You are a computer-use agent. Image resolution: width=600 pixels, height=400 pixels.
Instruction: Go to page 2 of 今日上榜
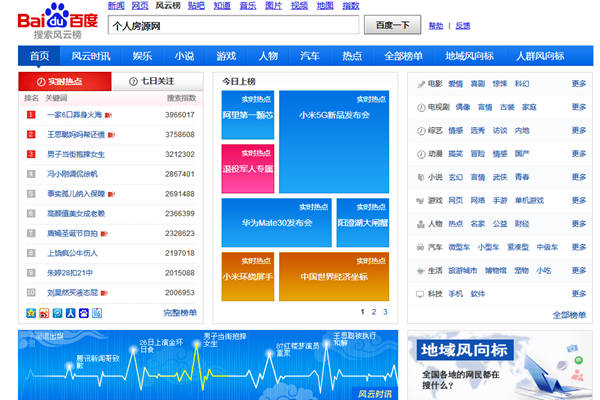[x=374, y=312]
